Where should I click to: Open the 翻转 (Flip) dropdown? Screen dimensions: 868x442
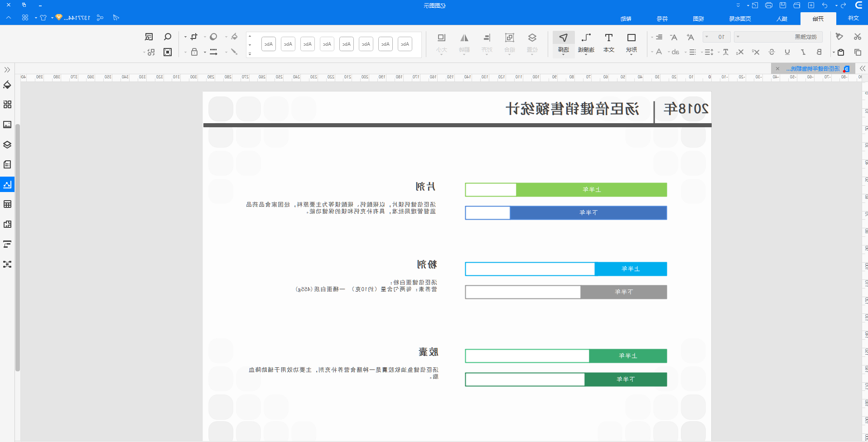click(464, 43)
